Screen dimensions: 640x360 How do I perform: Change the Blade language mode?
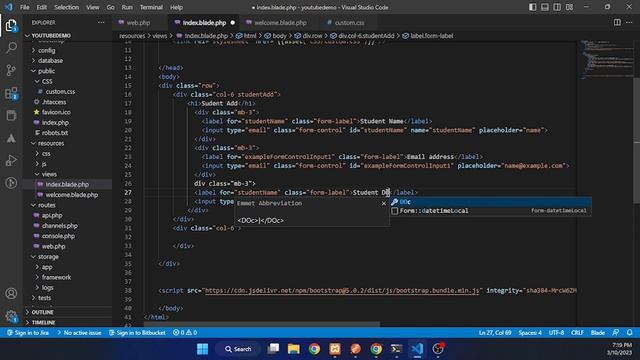click(x=598, y=333)
